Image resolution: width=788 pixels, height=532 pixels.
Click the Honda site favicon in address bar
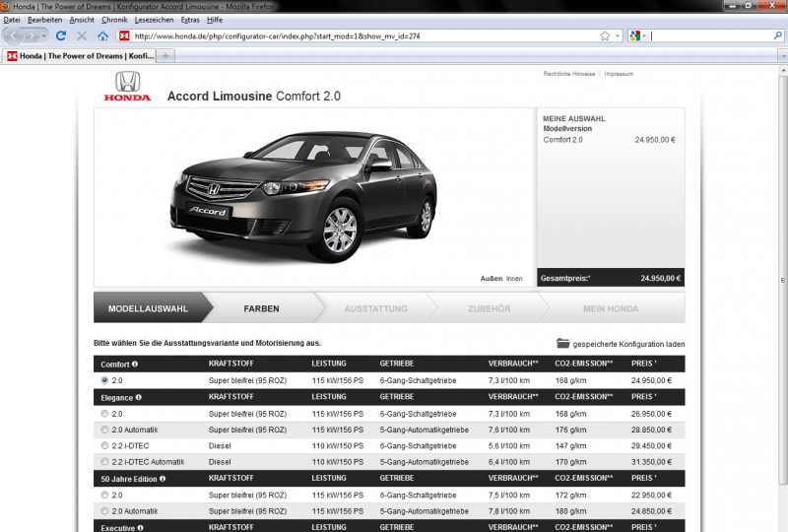[x=124, y=35]
